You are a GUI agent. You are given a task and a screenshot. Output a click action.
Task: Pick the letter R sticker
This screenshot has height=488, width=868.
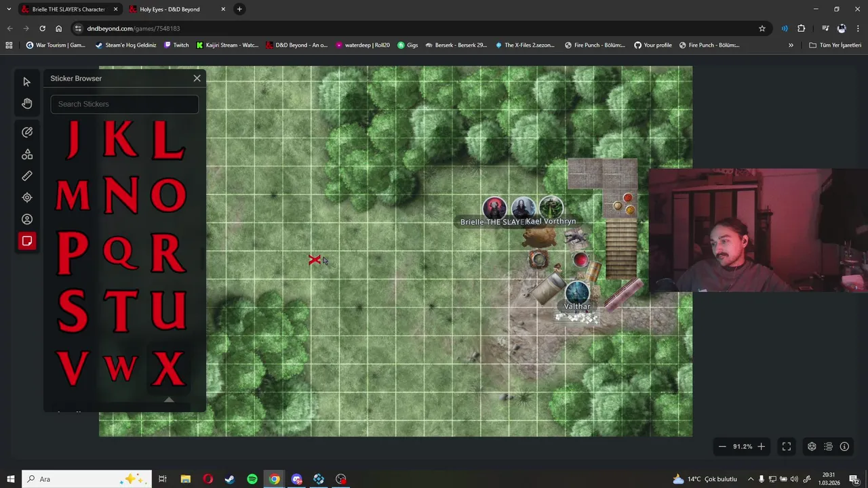tap(168, 252)
